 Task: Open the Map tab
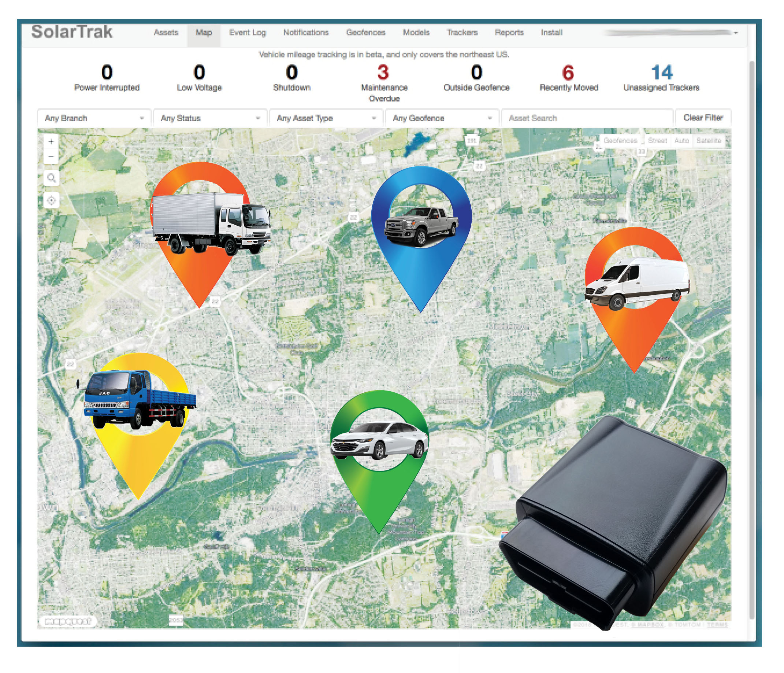[x=204, y=33]
